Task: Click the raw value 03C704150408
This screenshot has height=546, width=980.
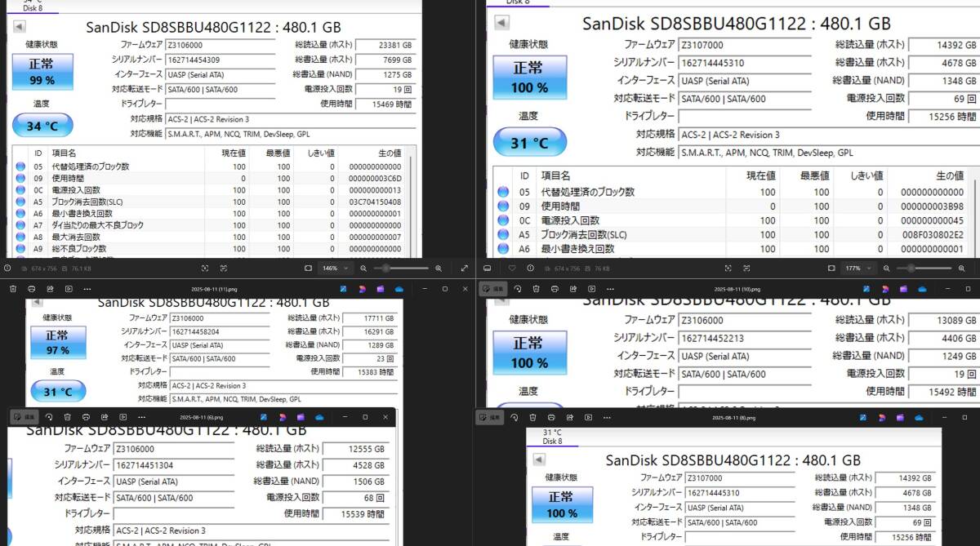Action: [x=376, y=202]
